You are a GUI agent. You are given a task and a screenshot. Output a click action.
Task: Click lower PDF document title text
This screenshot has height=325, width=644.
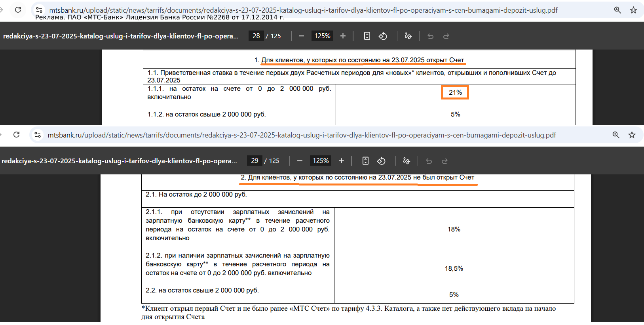[119, 161]
